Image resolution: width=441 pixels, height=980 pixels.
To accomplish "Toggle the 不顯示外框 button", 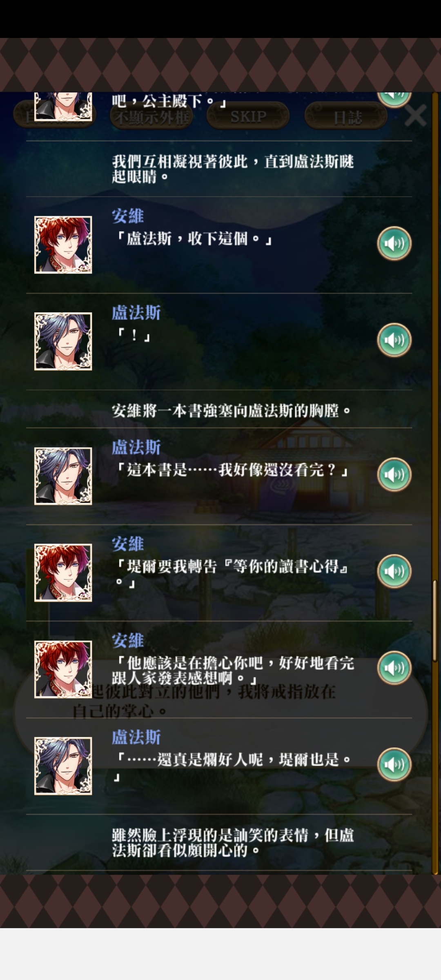I will (151, 117).
